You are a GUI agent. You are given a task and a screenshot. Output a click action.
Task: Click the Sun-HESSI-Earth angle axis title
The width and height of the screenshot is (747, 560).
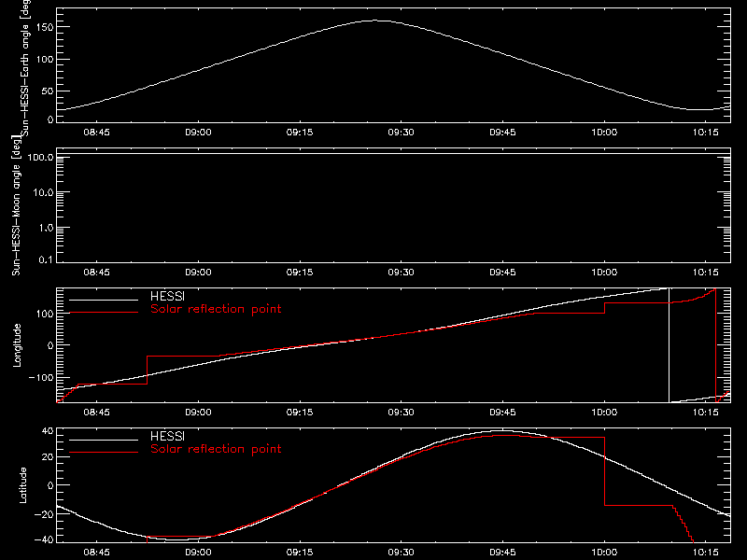[x=26, y=68]
